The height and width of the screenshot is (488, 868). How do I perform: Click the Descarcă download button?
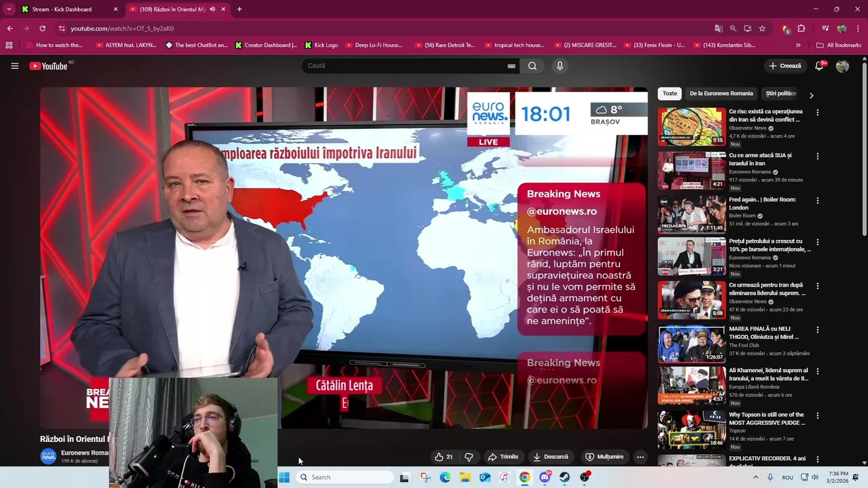[x=551, y=457]
